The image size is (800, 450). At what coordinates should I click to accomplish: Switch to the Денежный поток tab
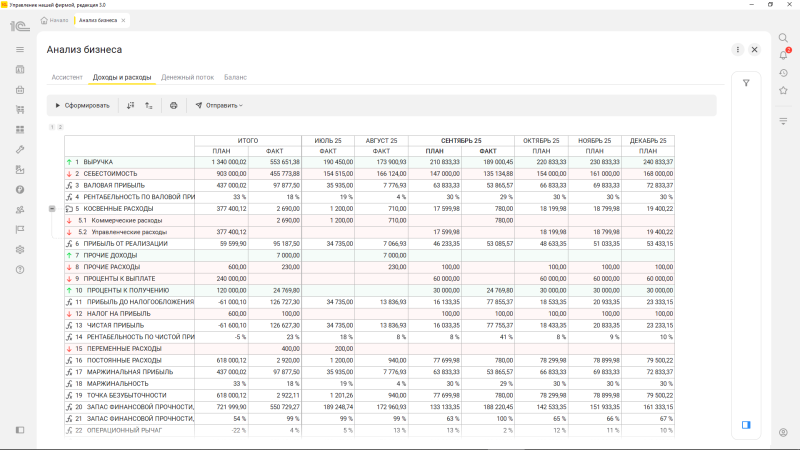pos(187,76)
